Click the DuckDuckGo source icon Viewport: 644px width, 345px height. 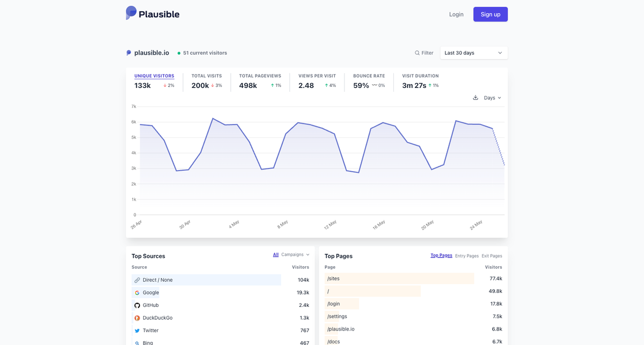pyautogui.click(x=137, y=318)
